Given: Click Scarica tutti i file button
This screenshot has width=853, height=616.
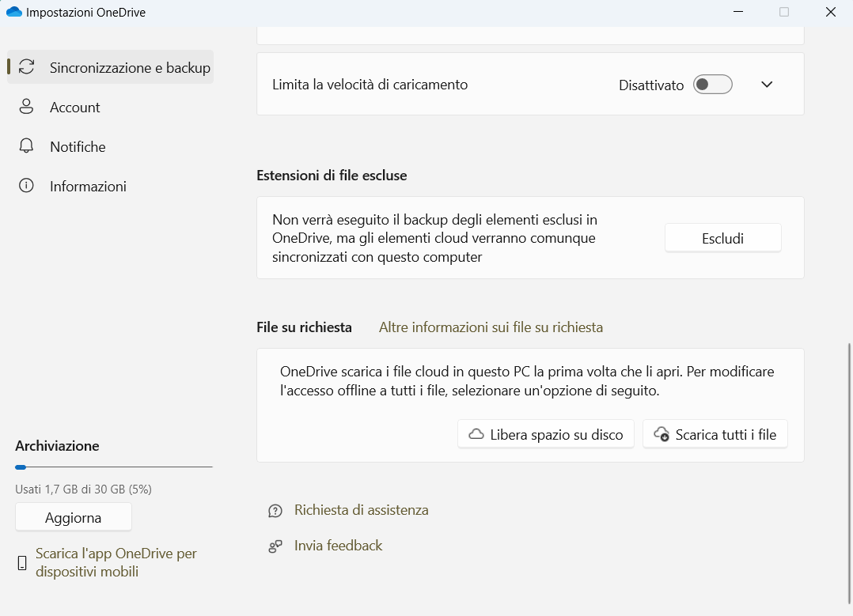Looking at the screenshot, I should (x=715, y=434).
